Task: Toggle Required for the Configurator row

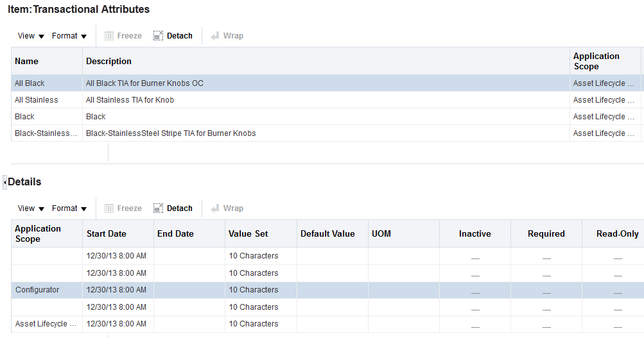Action: 546,291
